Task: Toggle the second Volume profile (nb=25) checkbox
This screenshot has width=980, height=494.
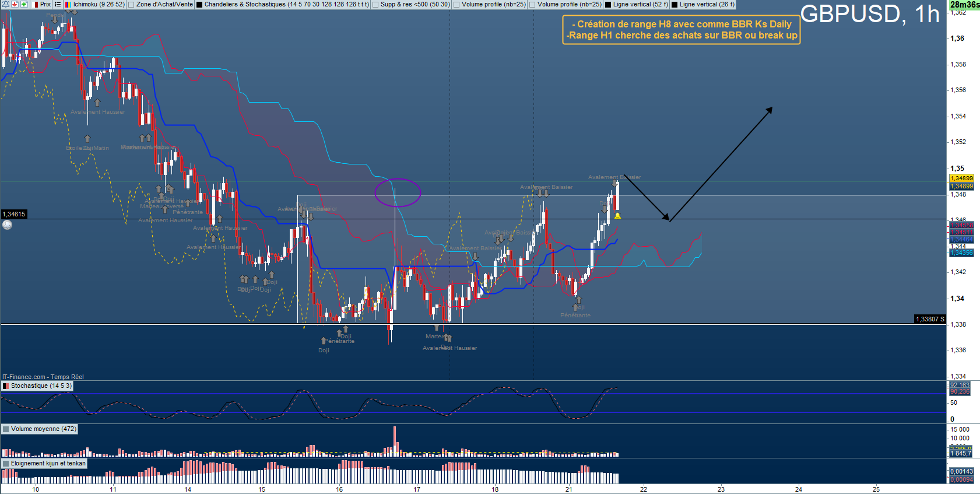Action: 532,5
